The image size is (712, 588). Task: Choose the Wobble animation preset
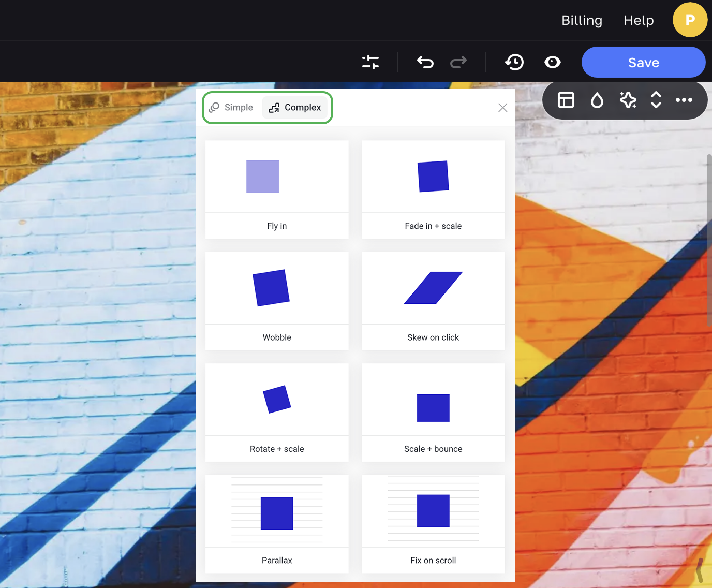click(277, 301)
